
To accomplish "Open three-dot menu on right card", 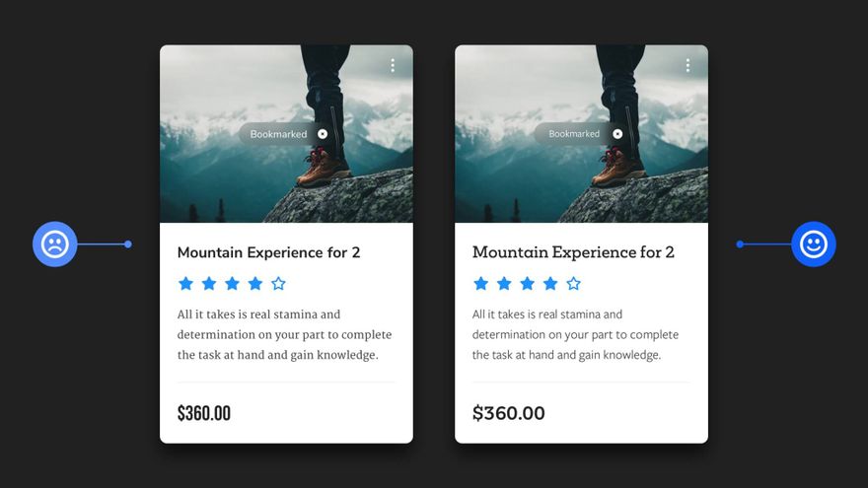I will (x=687, y=65).
